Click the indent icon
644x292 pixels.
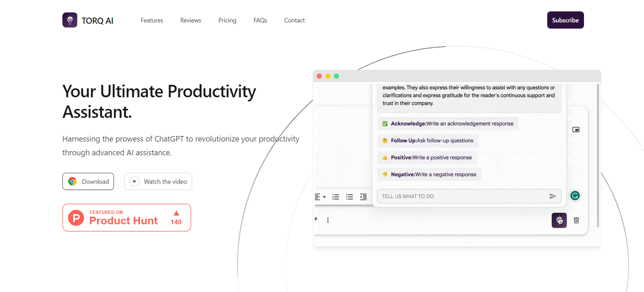click(363, 197)
